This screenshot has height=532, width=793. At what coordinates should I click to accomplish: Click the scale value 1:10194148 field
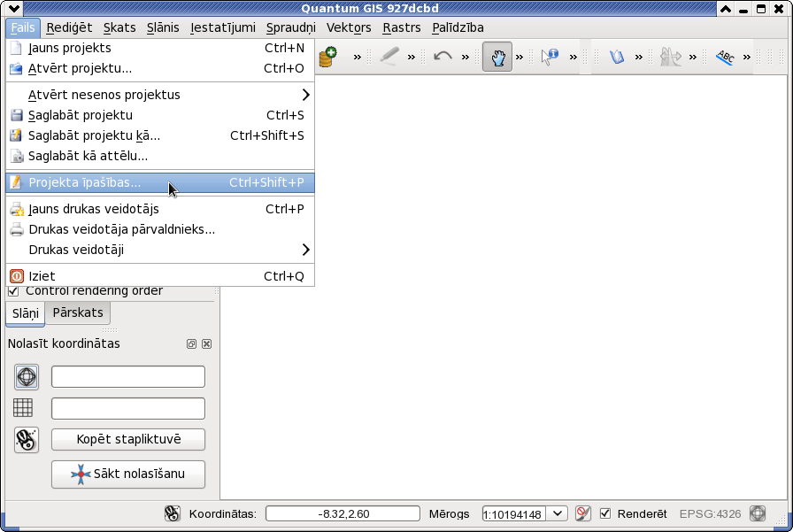[x=514, y=513]
